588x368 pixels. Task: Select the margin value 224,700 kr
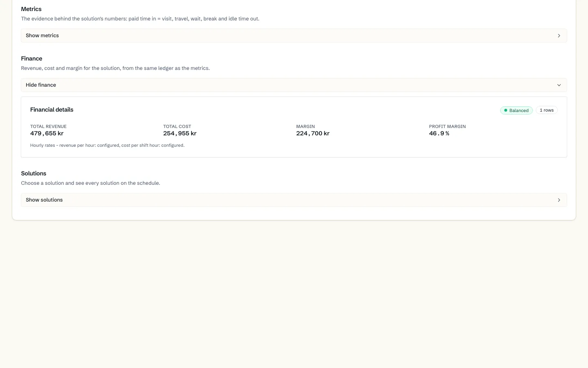[313, 133]
